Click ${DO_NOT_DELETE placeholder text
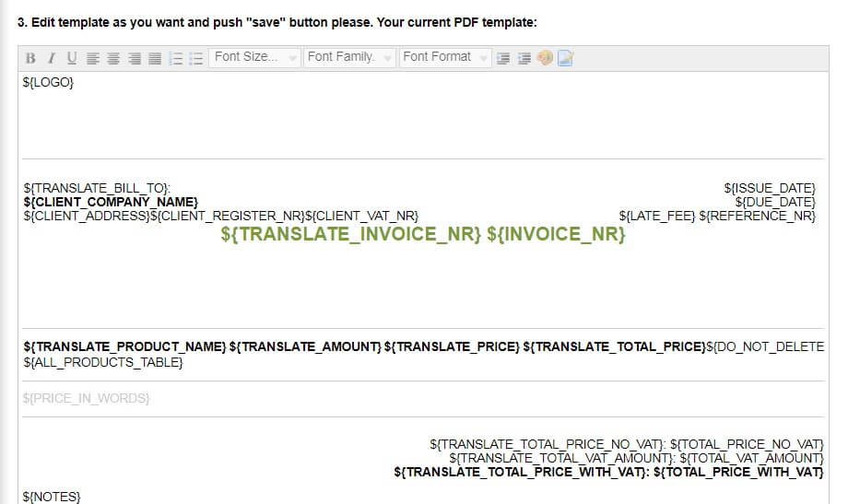This screenshot has height=504, width=848. click(765, 346)
